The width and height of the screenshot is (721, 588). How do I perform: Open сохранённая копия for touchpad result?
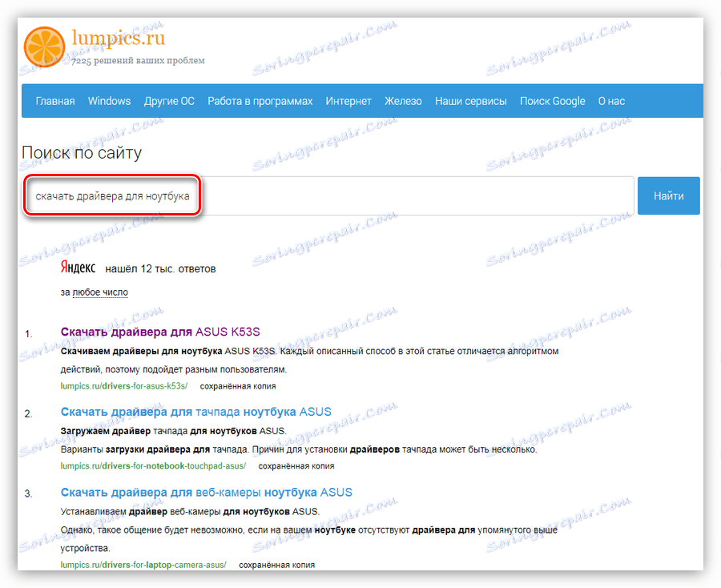(296, 466)
